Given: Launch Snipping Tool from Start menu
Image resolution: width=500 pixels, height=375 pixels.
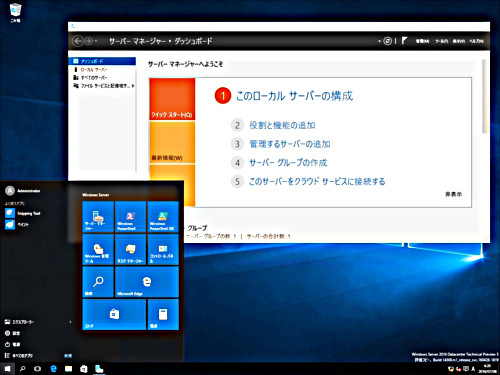Looking at the screenshot, I should [23, 213].
